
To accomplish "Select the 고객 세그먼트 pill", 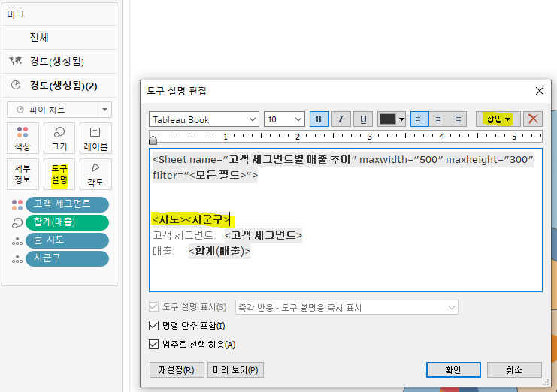I will point(67,204).
